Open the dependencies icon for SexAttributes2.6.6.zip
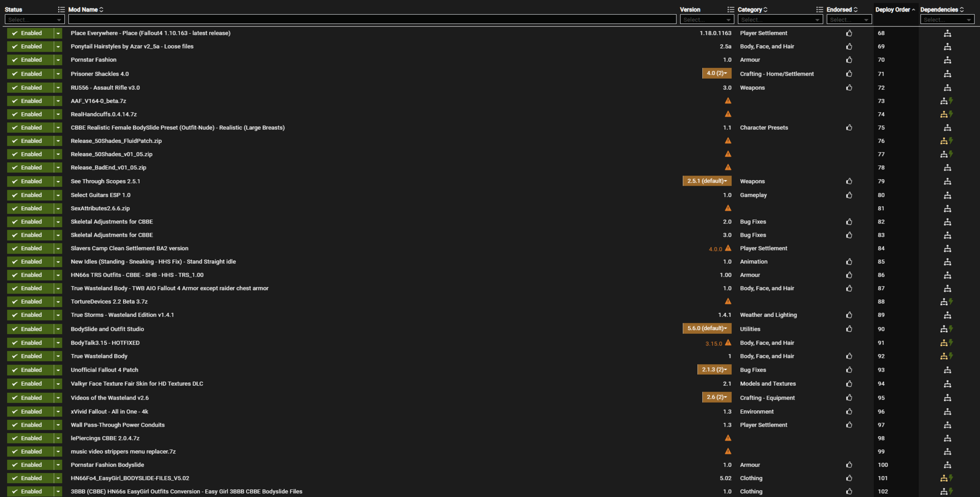 click(947, 208)
